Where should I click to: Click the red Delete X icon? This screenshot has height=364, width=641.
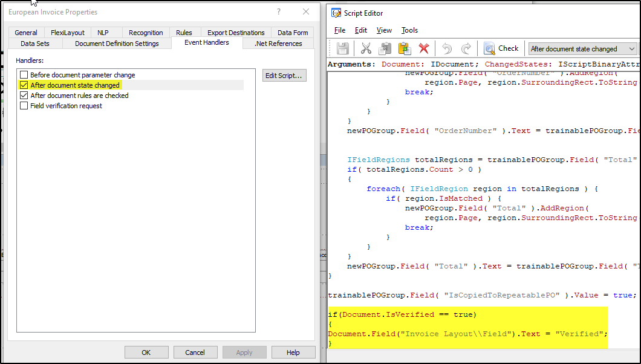[424, 48]
